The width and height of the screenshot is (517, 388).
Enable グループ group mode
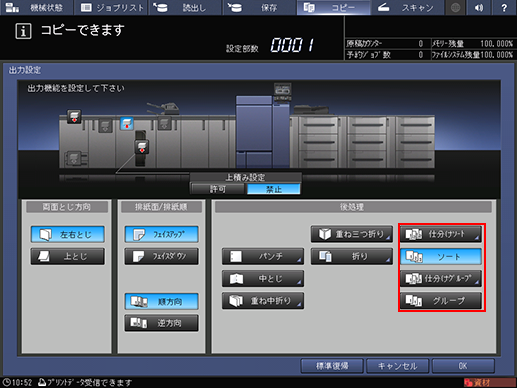441,301
